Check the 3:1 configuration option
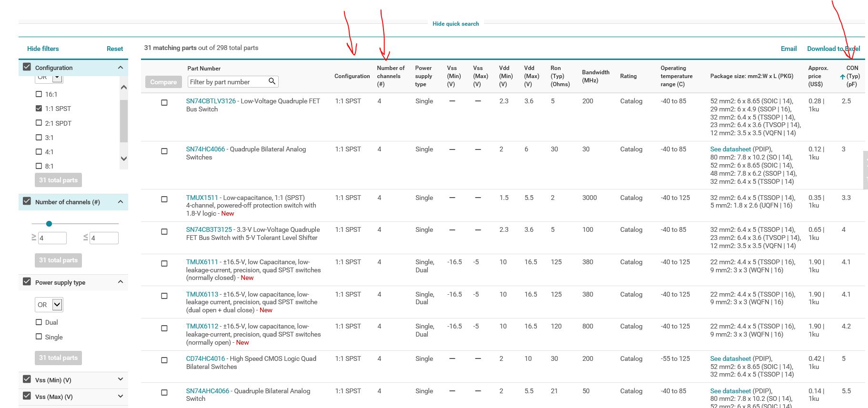Screen dimensions: 868x408 [39, 137]
